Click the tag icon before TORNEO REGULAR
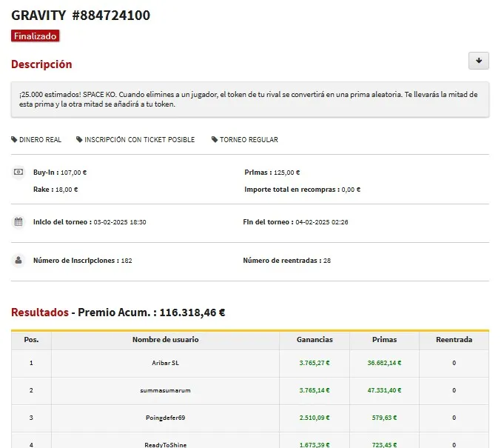The width and height of the screenshot is (504, 448). [215, 140]
